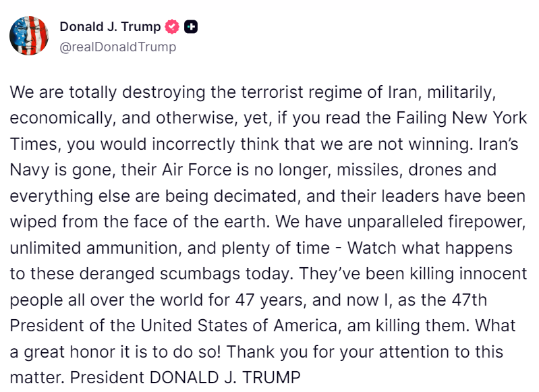Viewport: 539px width, 392px height.
Task: Open the @realDonaldTrump handle link
Action: 118,47
